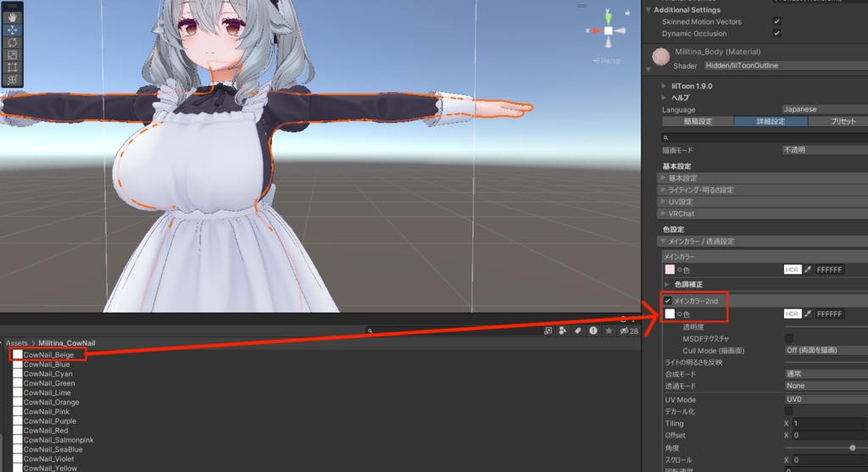Open the UV Mode dropdown

pyautogui.click(x=826, y=399)
